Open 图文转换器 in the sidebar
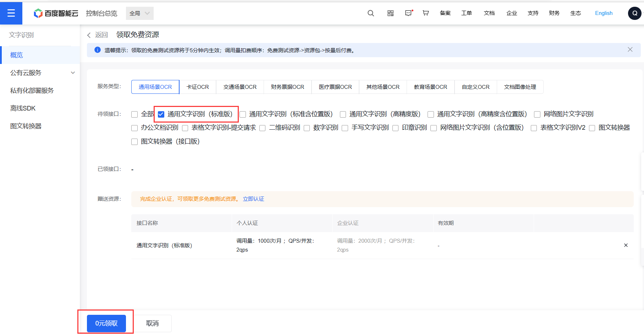The height and width of the screenshot is (334, 644). [x=40, y=126]
